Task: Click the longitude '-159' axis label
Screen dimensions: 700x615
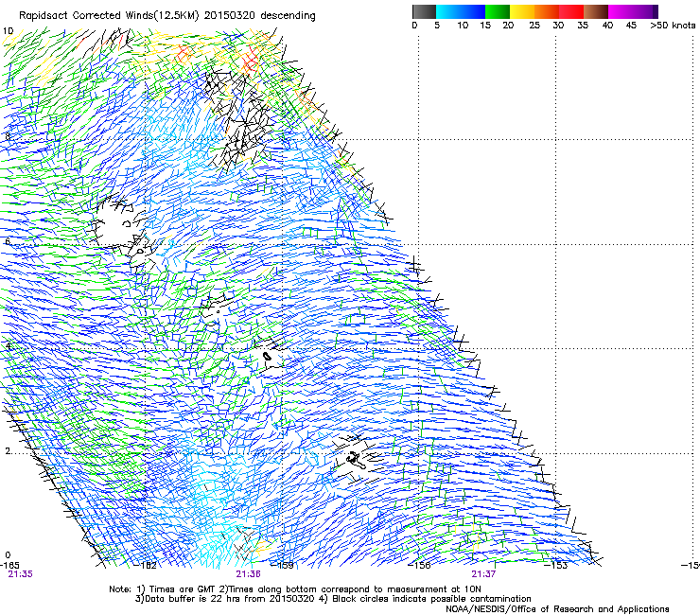Action: click(284, 565)
